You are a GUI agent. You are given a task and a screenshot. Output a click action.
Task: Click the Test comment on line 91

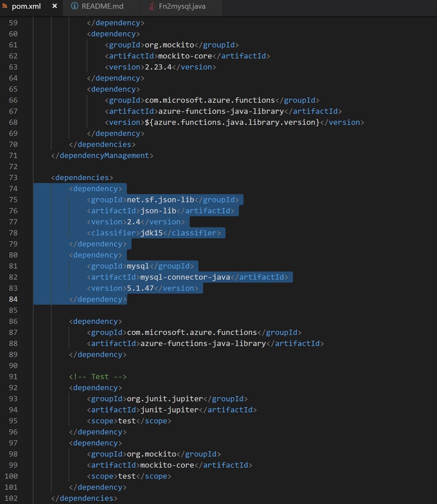point(98,377)
